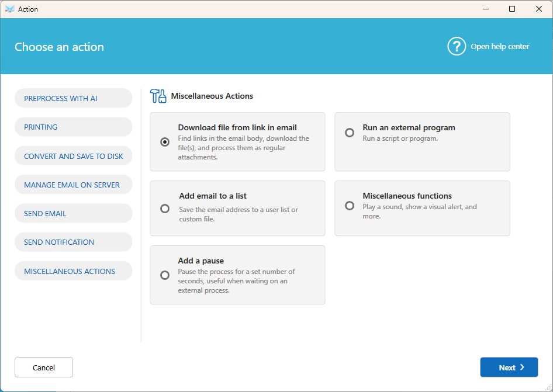
Task: Minimize the Action window
Action: pyautogui.click(x=486, y=9)
